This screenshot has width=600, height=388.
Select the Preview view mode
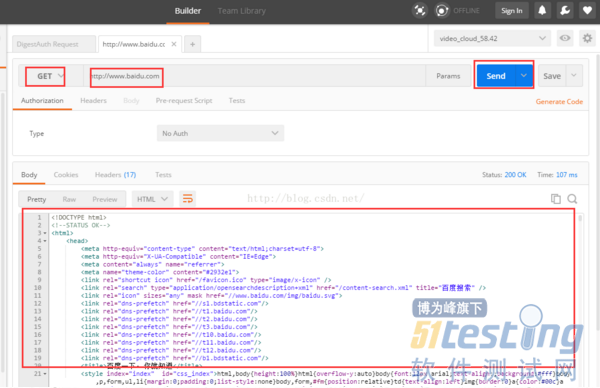(104, 199)
